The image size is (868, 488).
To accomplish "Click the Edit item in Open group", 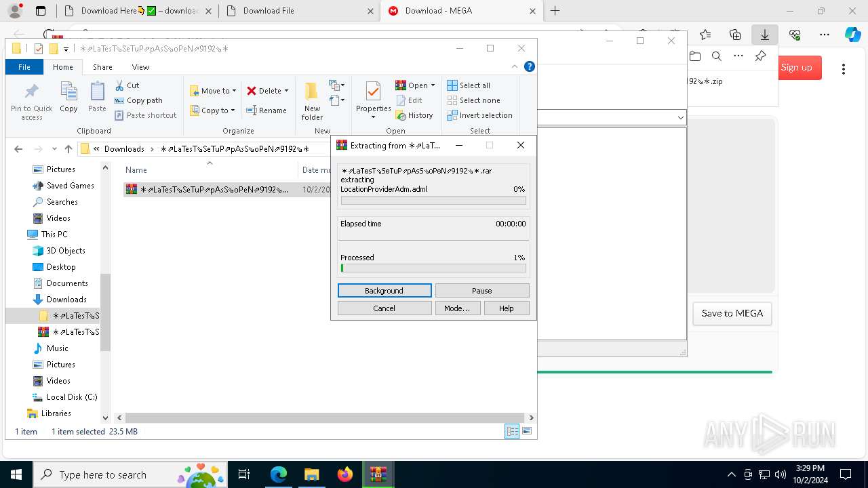I will [409, 100].
